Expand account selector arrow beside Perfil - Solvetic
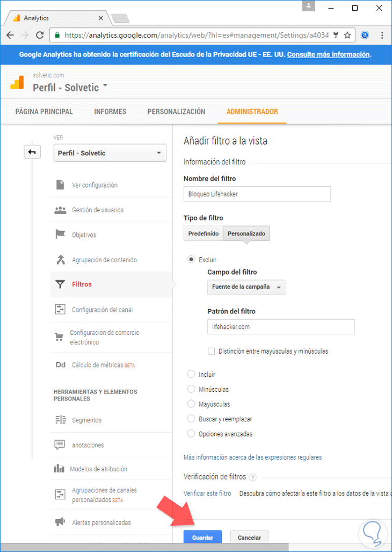The width and height of the screenshot is (392, 552). [105, 86]
